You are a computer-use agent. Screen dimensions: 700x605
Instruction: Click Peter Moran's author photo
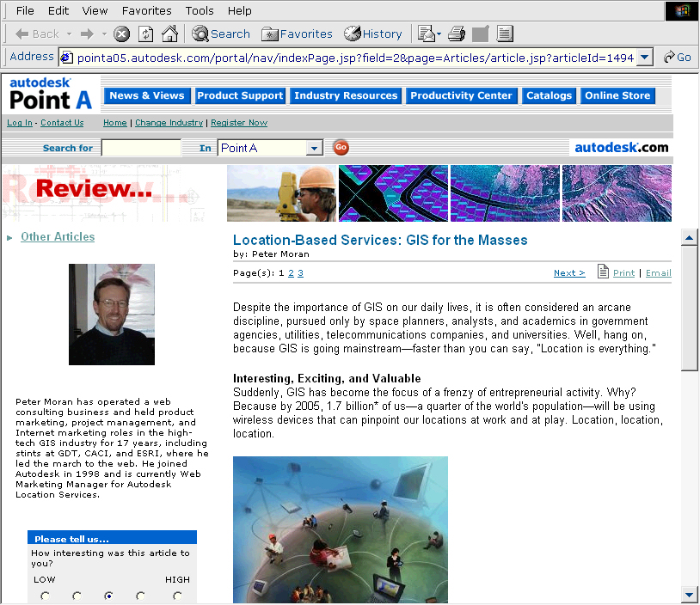[112, 314]
